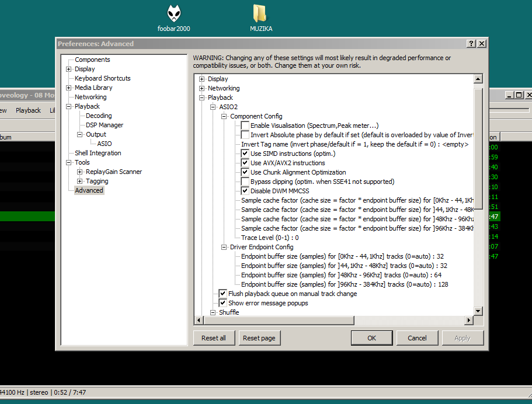The height and width of the screenshot is (404, 532).
Task: Select Keyboard Shortcuts page
Action: click(102, 78)
